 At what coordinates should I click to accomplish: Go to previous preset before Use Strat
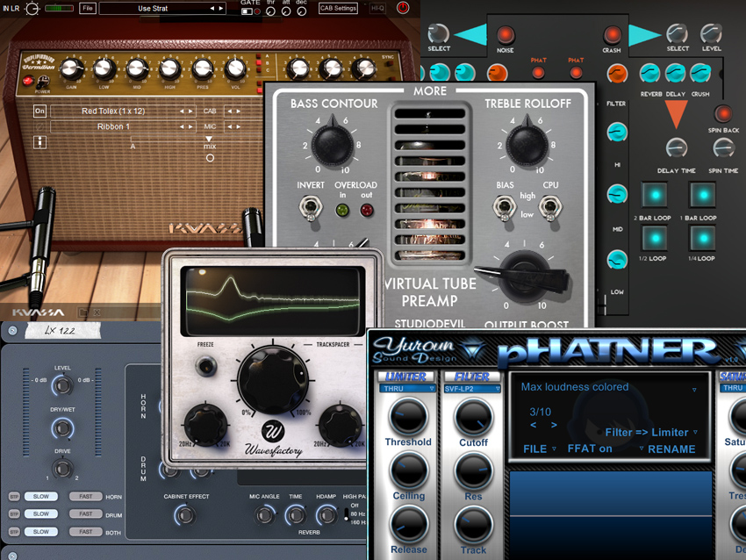(x=212, y=8)
